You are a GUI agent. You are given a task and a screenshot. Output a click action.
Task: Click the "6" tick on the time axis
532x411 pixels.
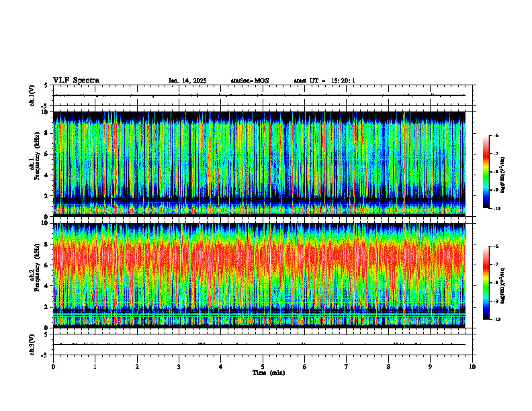point(304,367)
